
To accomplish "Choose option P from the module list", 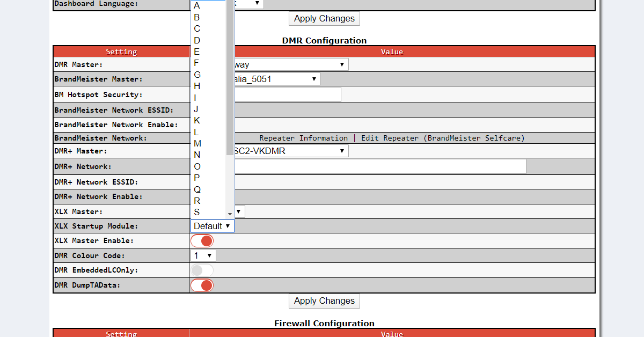I will pyautogui.click(x=208, y=178).
